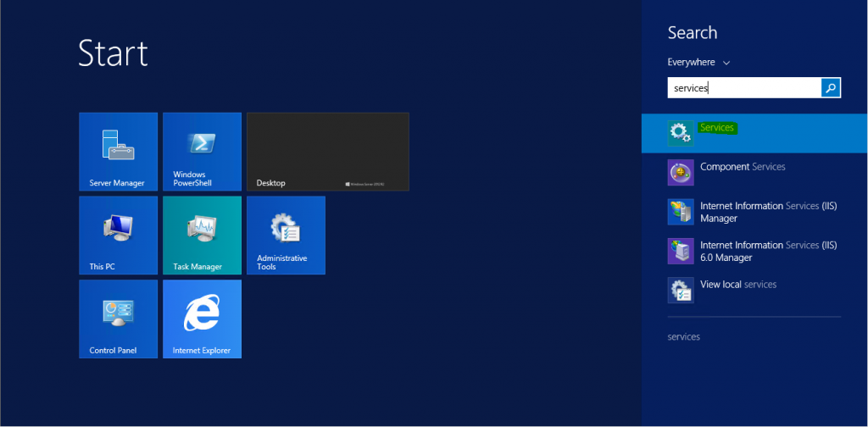Image resolution: width=868 pixels, height=427 pixels.
Task: Launch the Windows PowerShell tile
Action: pos(202,152)
